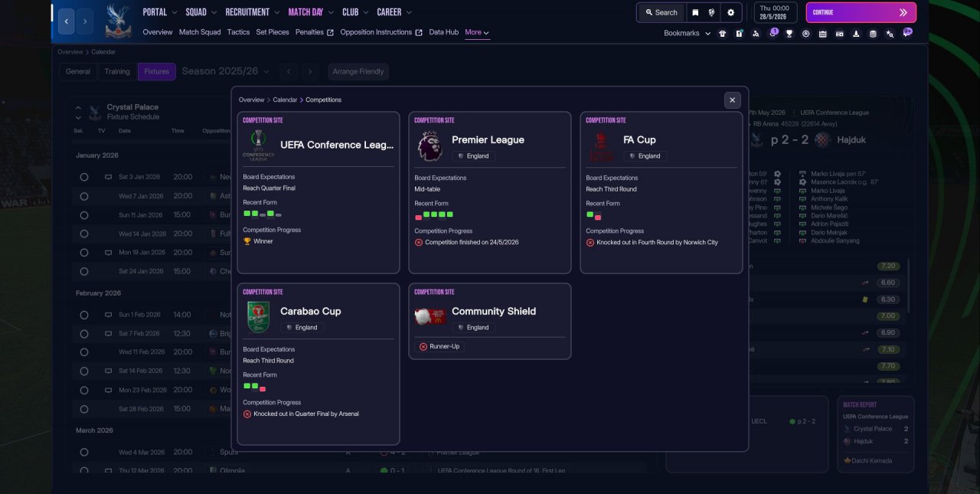Click the head icon next to the settings gear
This screenshot has width=980, height=494.
[x=712, y=12]
